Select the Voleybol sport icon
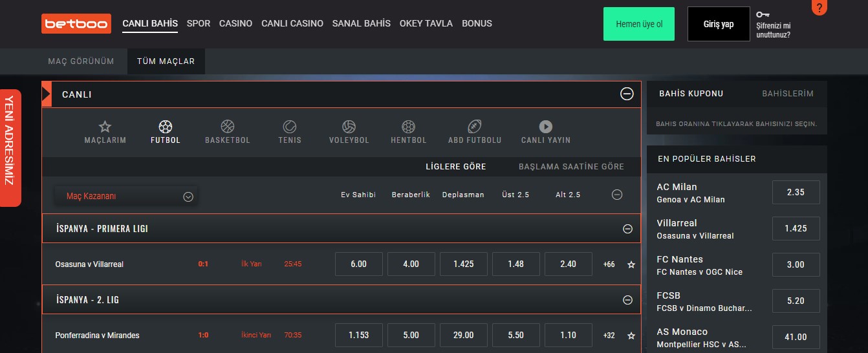Screen dimensions: 868x353 click(x=349, y=126)
